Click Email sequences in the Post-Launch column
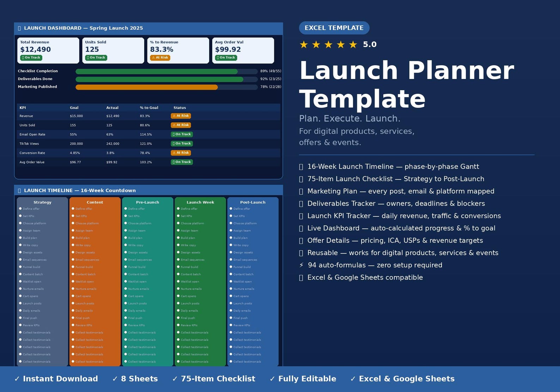This screenshot has width=560, height=392. [x=245, y=260]
